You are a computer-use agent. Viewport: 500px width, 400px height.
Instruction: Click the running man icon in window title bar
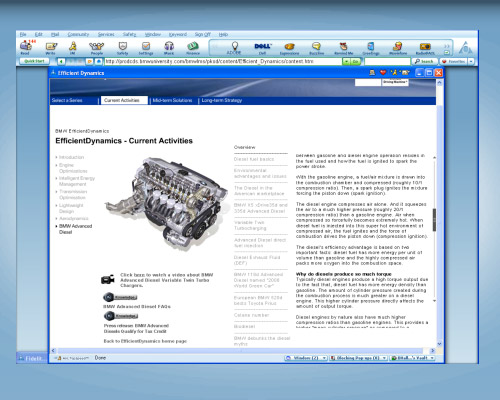coord(394,72)
